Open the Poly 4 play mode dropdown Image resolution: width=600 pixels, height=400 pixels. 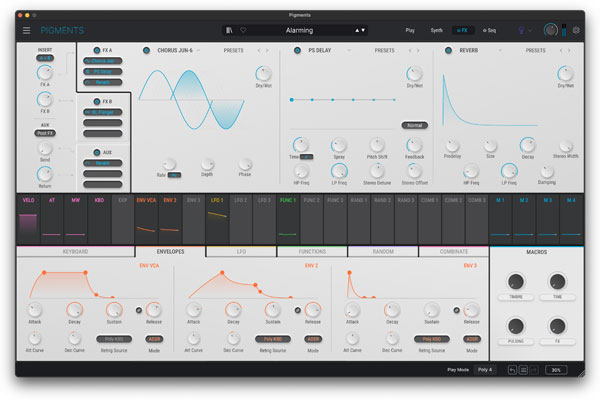click(485, 370)
